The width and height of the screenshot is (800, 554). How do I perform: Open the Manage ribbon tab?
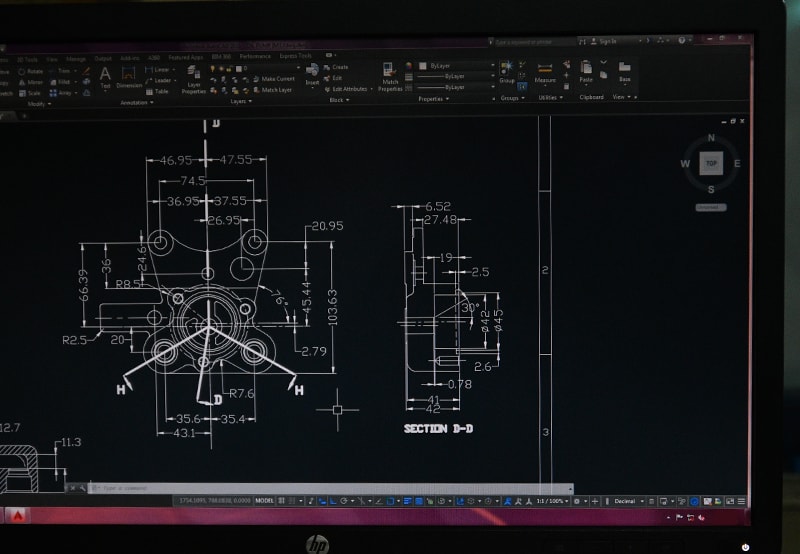point(76,59)
